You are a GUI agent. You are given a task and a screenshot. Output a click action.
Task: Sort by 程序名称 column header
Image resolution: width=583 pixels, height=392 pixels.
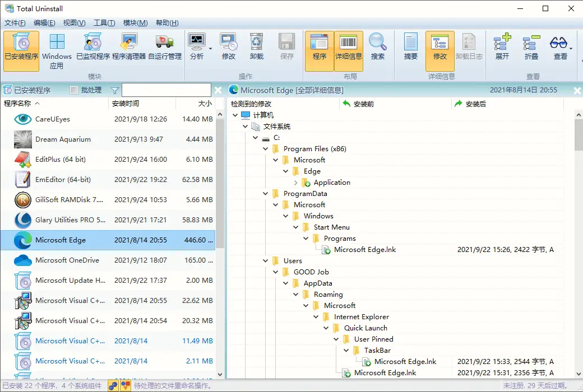point(55,103)
